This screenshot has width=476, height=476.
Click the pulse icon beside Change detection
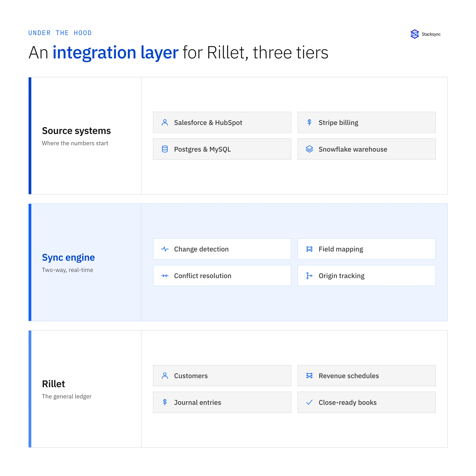[165, 249]
